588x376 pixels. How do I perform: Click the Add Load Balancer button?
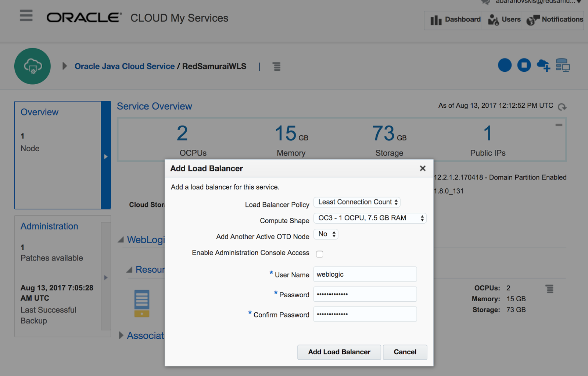click(339, 352)
